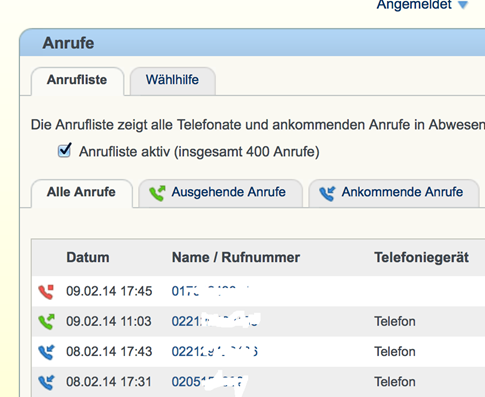The height and width of the screenshot is (397, 485).
Task: Open the 0221 number from 08.02.14 17:43
Action: (x=215, y=352)
